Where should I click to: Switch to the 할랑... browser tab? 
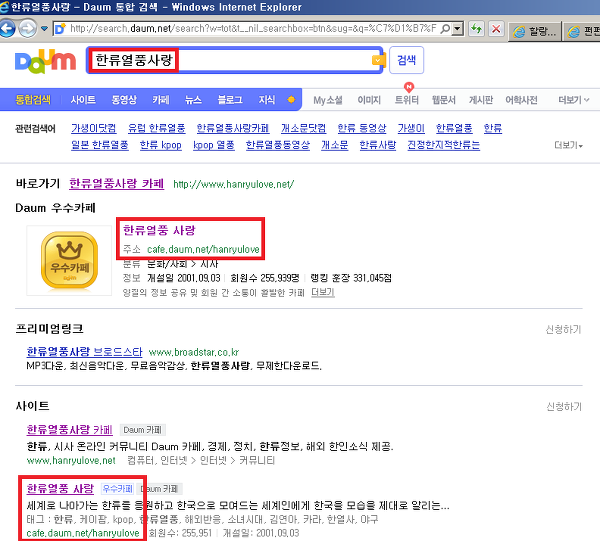(536, 31)
